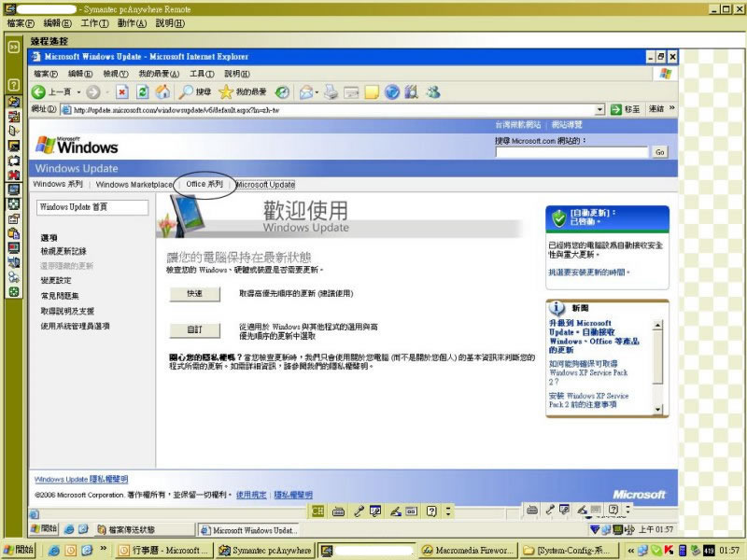Screen dimensions: 747x560
Task: Click the pcAnywhere sidebar question mark icon
Action: click(13, 84)
